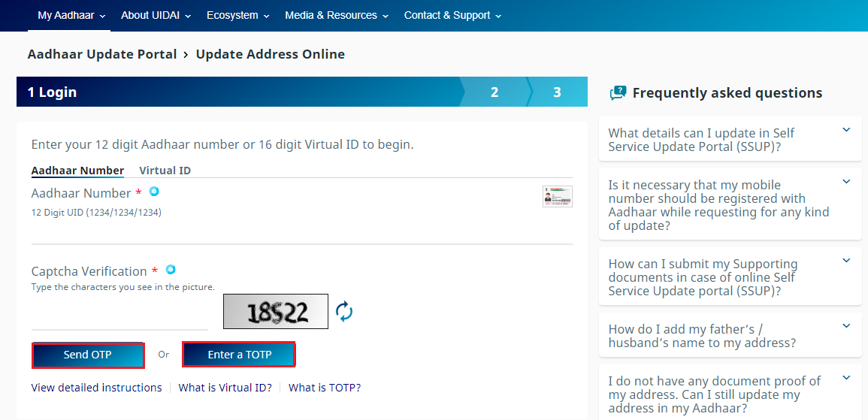Click the Send OTP button
Image resolution: width=868 pixels, height=420 pixels.
click(x=88, y=355)
